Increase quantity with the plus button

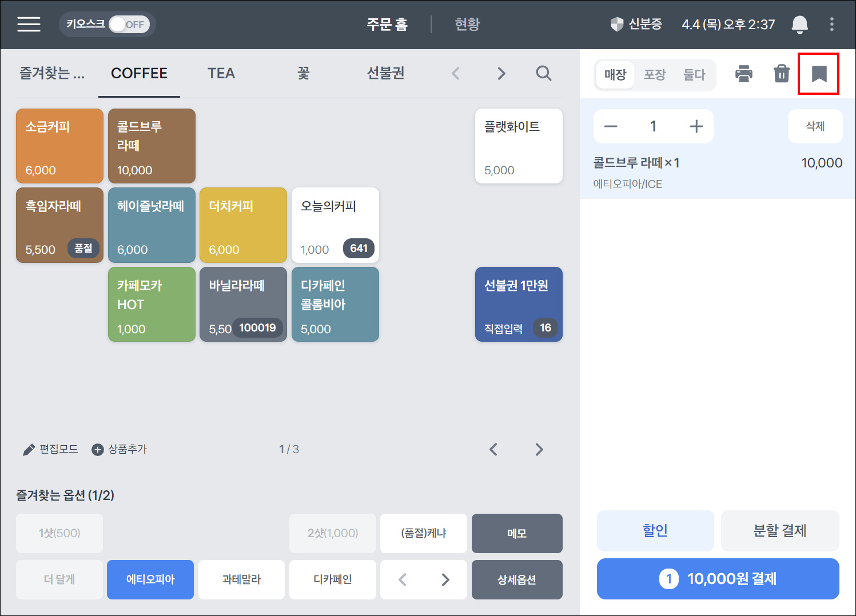(696, 126)
